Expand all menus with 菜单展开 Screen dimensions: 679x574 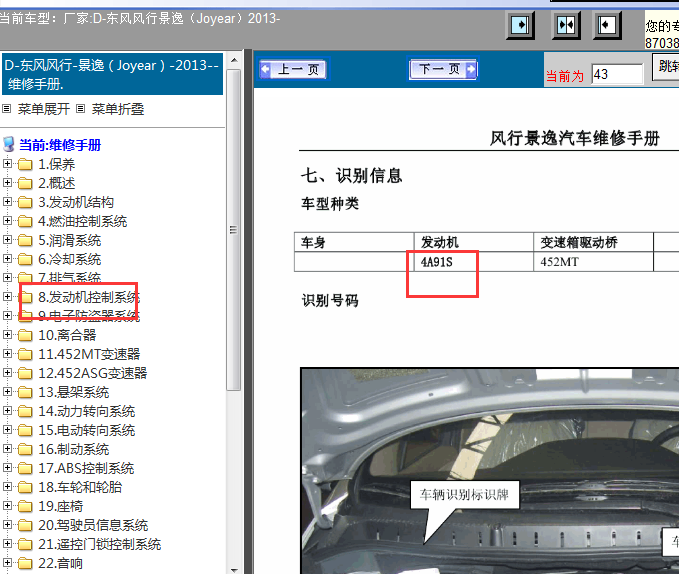(43, 109)
